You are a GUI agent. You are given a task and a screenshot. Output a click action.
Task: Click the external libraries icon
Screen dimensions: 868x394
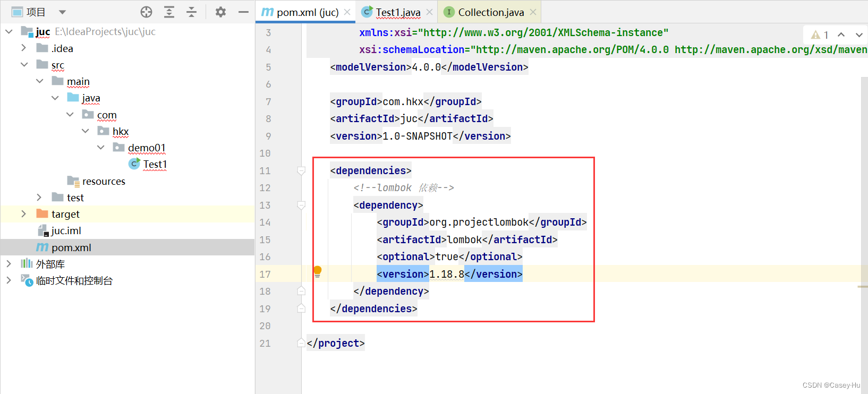coord(27,264)
